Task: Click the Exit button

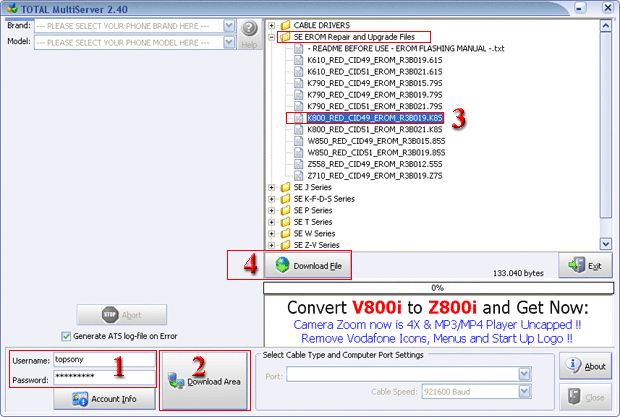Action: click(585, 266)
